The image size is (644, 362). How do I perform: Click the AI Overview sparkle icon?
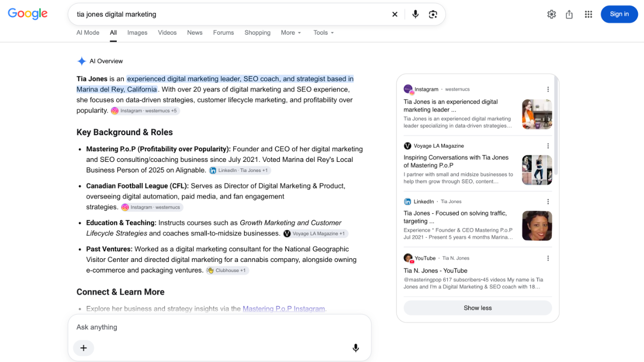[x=82, y=61]
